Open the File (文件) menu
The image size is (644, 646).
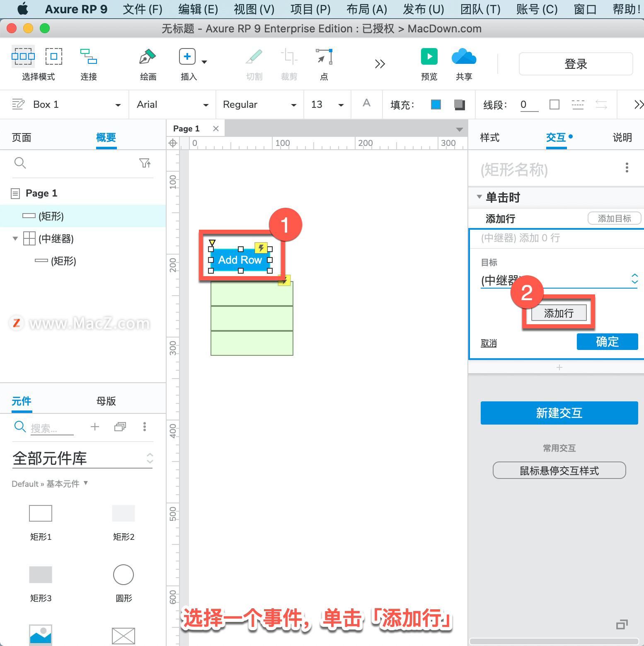[x=143, y=9]
